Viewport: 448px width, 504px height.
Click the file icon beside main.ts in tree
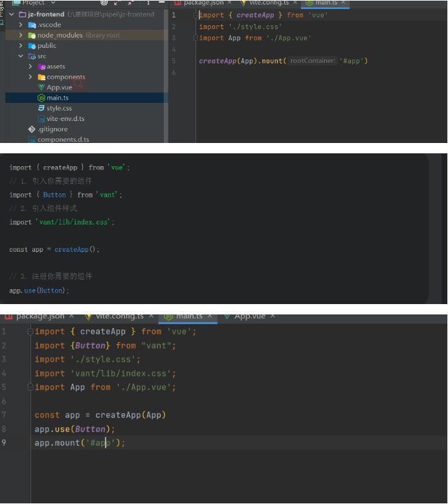41,98
